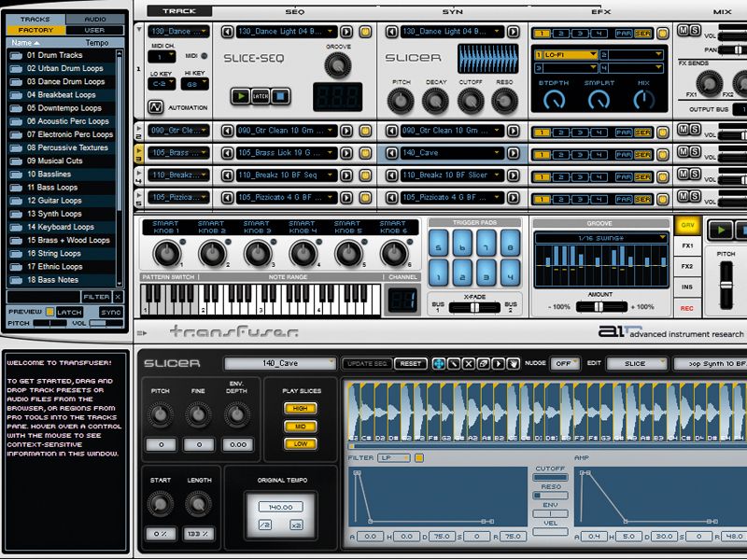
Task: Halve the original tempo with /2
Action: pos(265,525)
